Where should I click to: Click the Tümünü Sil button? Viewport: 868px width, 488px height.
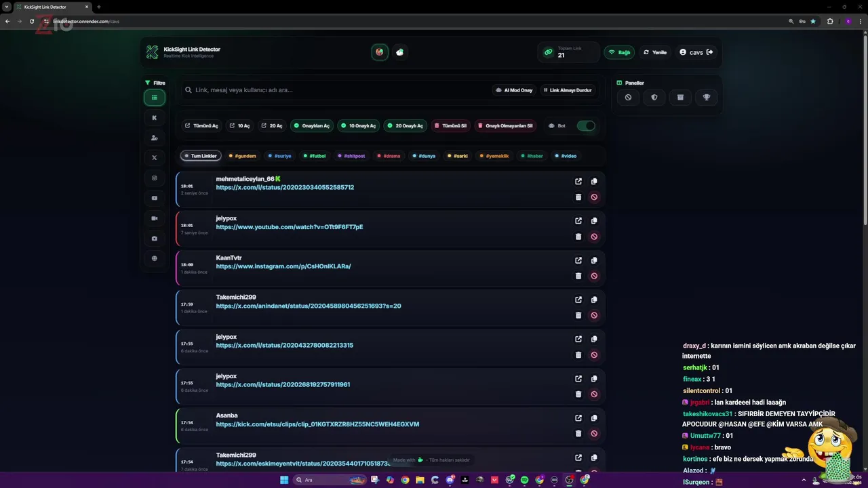click(450, 126)
